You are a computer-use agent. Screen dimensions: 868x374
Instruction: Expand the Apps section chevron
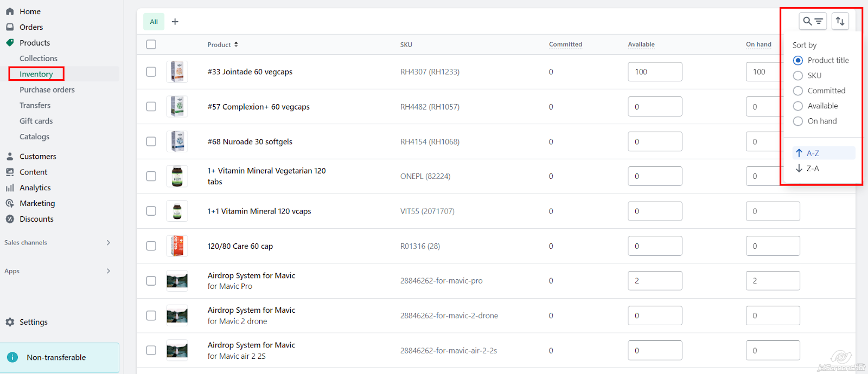(108, 271)
